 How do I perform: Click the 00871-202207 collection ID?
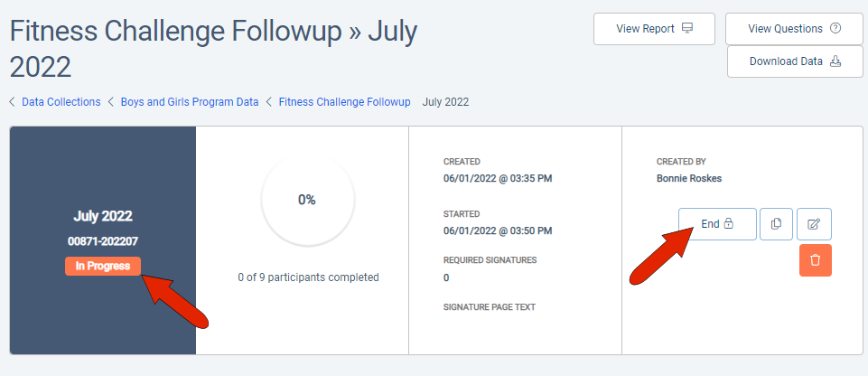[x=102, y=241]
